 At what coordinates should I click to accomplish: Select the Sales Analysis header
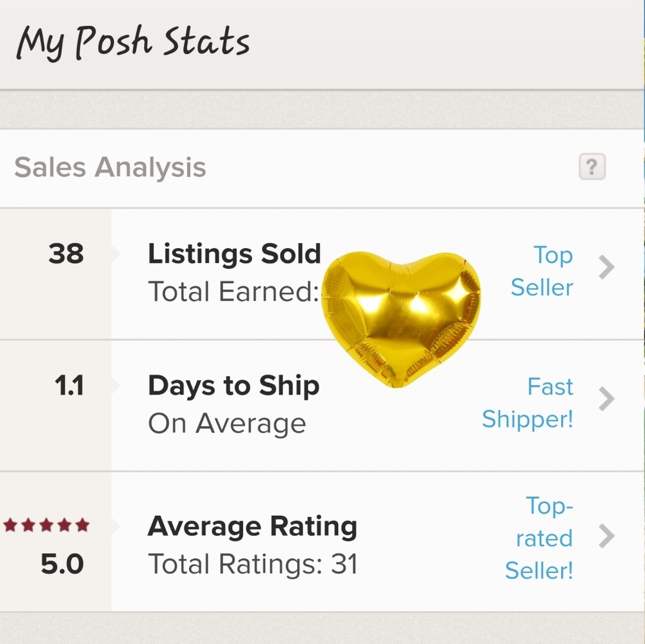coord(111,167)
